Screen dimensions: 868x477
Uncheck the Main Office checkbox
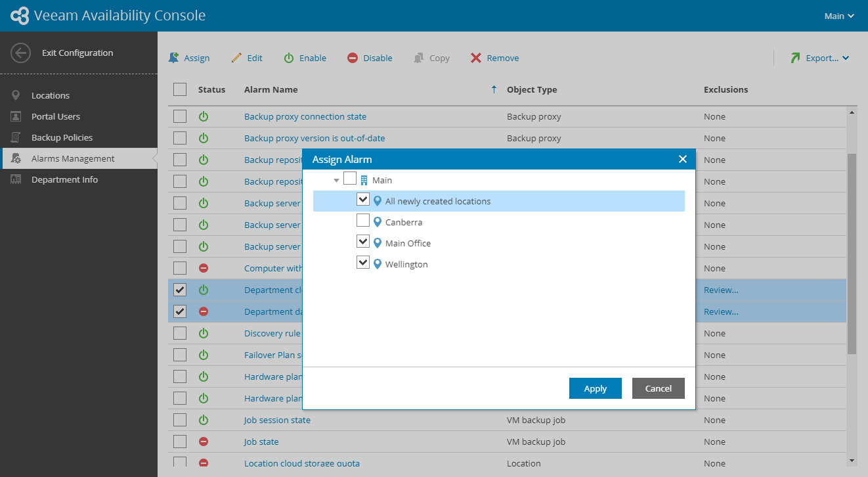(x=363, y=241)
